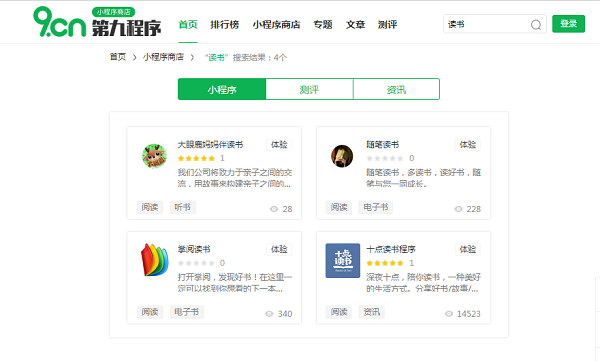Click the description text of 随笔读书
The image size is (600, 361).
423,178
